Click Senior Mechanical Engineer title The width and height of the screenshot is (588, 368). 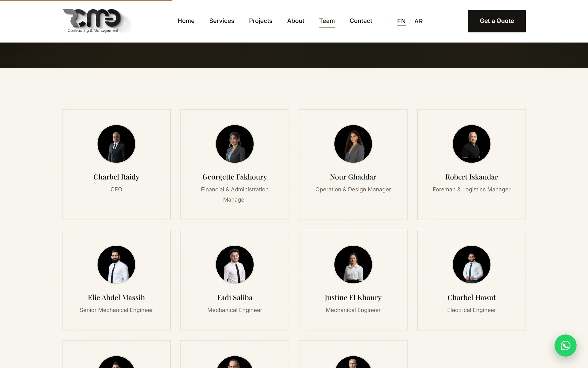[116, 310]
